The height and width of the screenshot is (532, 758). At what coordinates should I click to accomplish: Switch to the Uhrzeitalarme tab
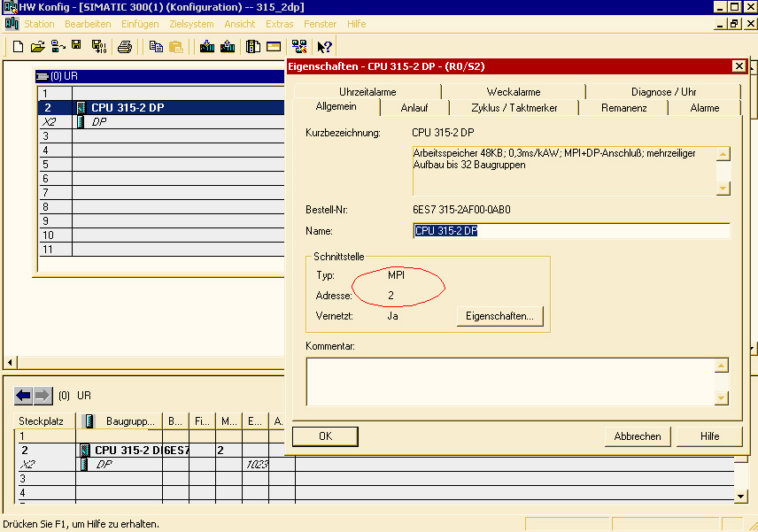pos(367,92)
